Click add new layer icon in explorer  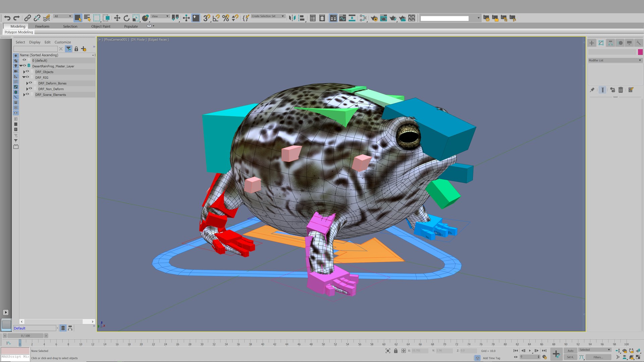click(x=84, y=49)
